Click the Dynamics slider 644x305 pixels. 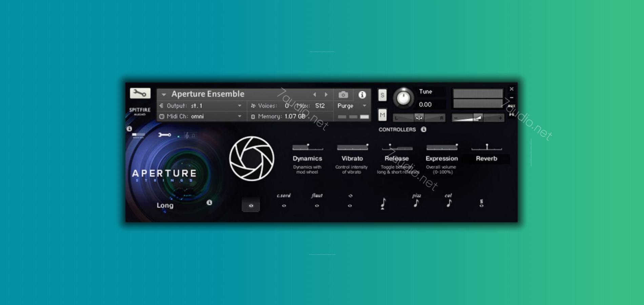pos(307,147)
